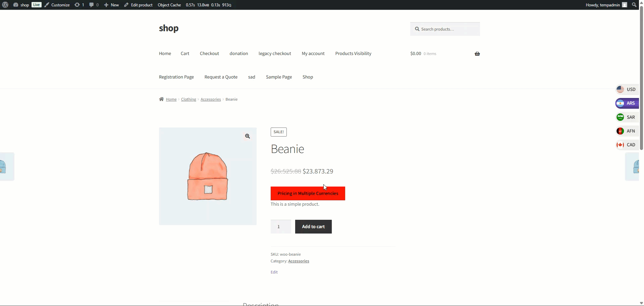
Task: Switch currency to CAD
Action: tap(627, 145)
